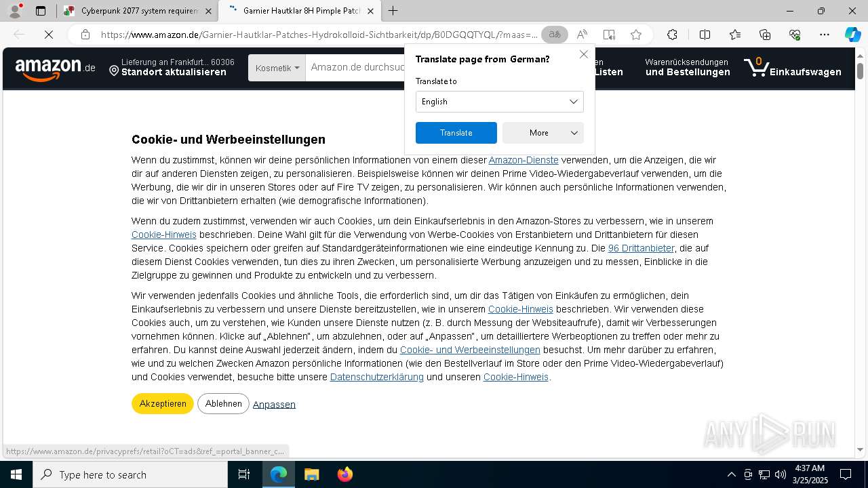
Task: Close the Garnier Hautklar tab
Action: (x=370, y=11)
